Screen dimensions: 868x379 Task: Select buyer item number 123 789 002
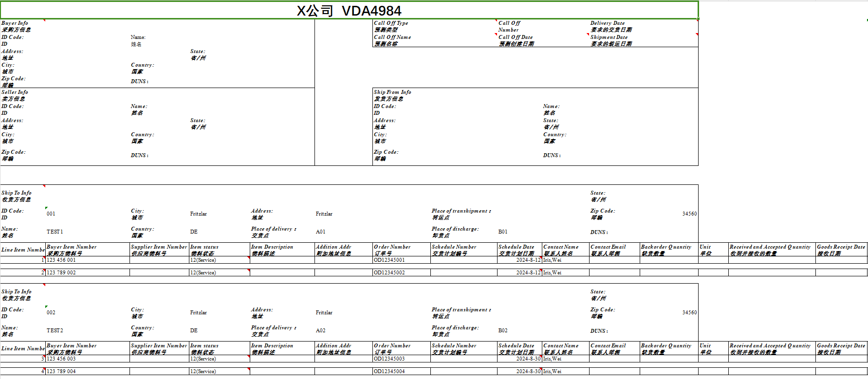tap(61, 273)
